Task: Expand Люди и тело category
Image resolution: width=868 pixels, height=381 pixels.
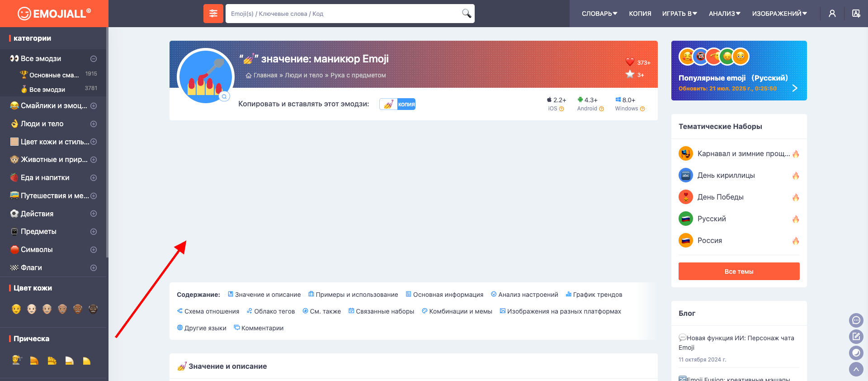Action: [94, 124]
